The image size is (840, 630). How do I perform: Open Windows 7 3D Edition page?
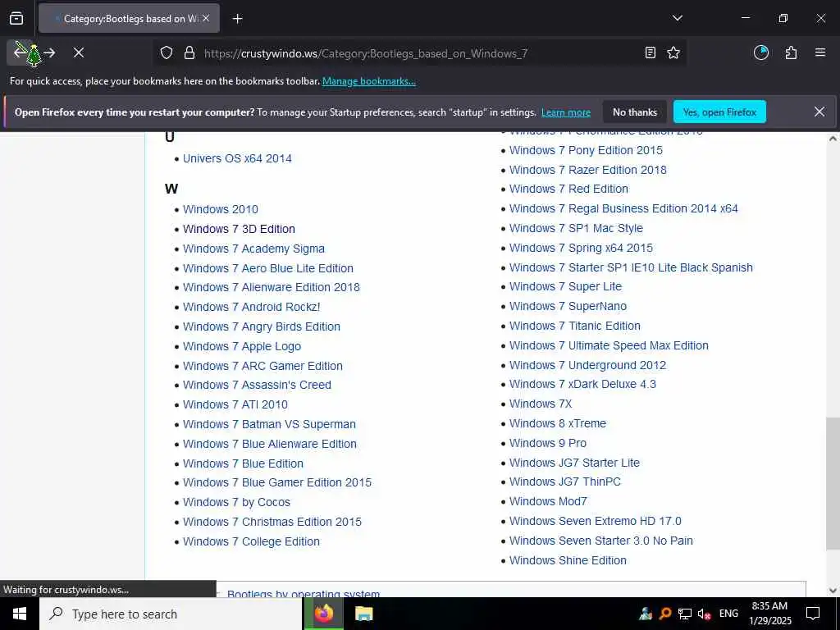coord(239,230)
